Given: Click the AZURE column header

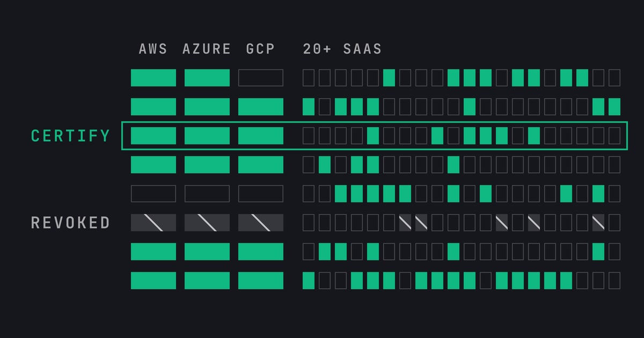Looking at the screenshot, I should 207,49.
